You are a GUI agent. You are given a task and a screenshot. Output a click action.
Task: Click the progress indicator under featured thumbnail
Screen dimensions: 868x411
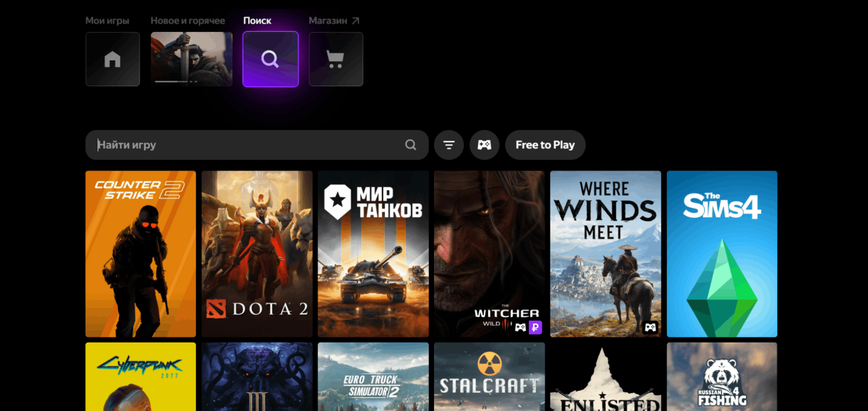176,81
